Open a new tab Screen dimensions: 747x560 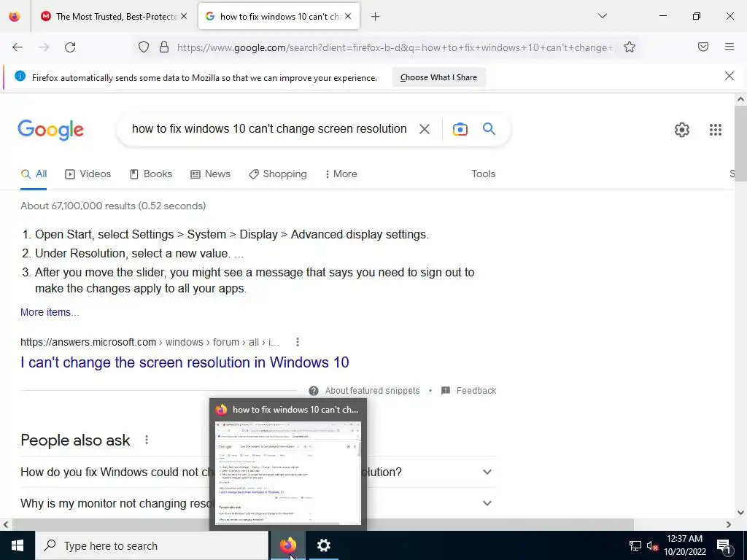376,17
